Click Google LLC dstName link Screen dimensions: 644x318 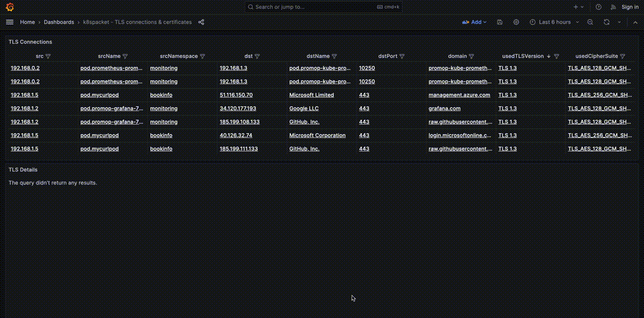[x=304, y=109]
